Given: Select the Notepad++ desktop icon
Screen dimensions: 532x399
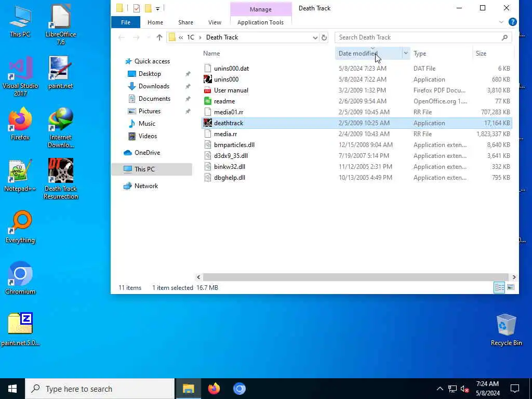Looking at the screenshot, I should pyautogui.click(x=20, y=176).
